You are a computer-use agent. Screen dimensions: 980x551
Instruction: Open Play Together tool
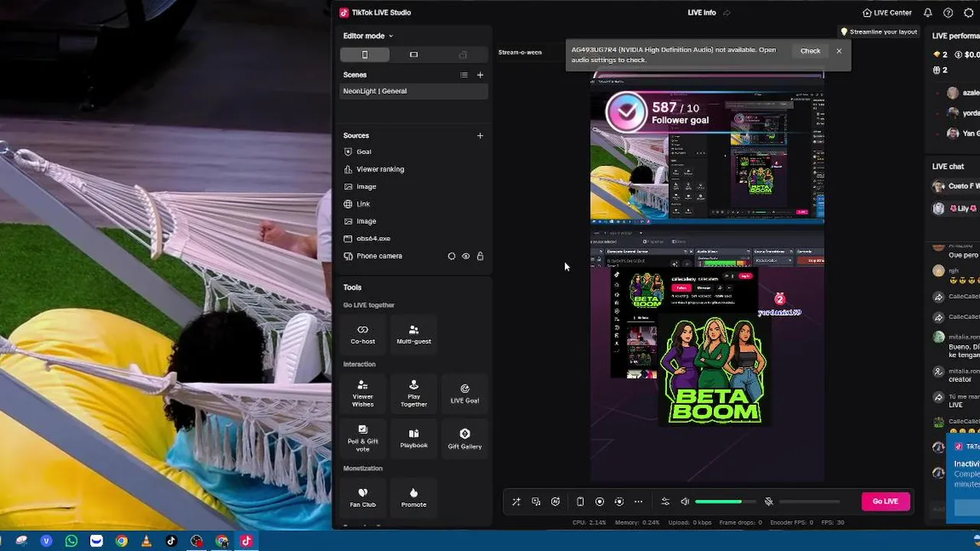coord(413,393)
